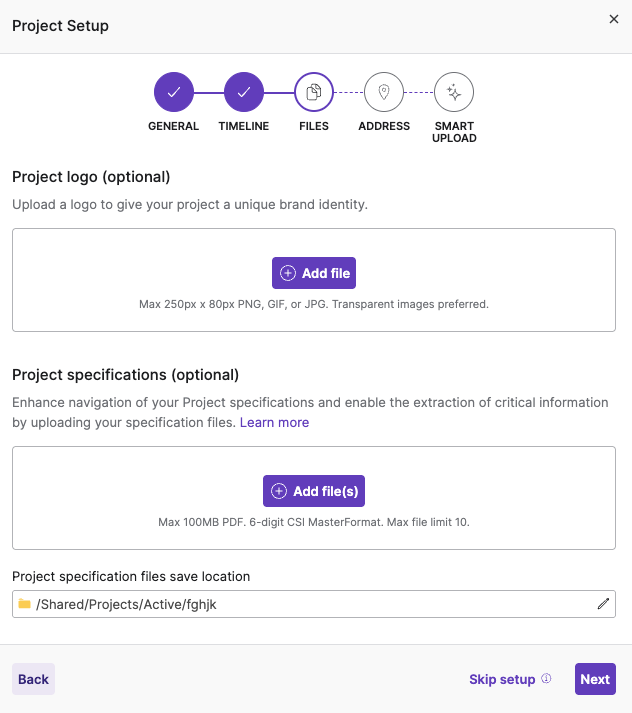Click the Back button
The width and height of the screenshot is (632, 713).
point(33,679)
